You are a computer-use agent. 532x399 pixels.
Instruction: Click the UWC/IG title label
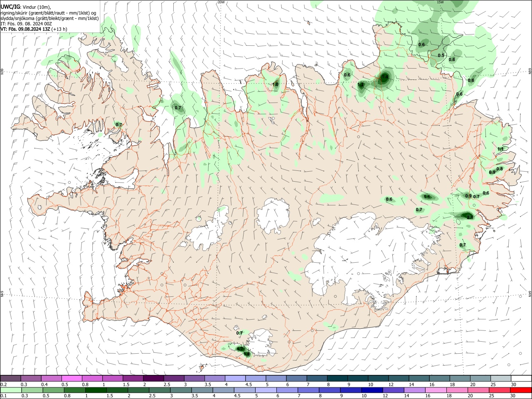click(x=10, y=7)
